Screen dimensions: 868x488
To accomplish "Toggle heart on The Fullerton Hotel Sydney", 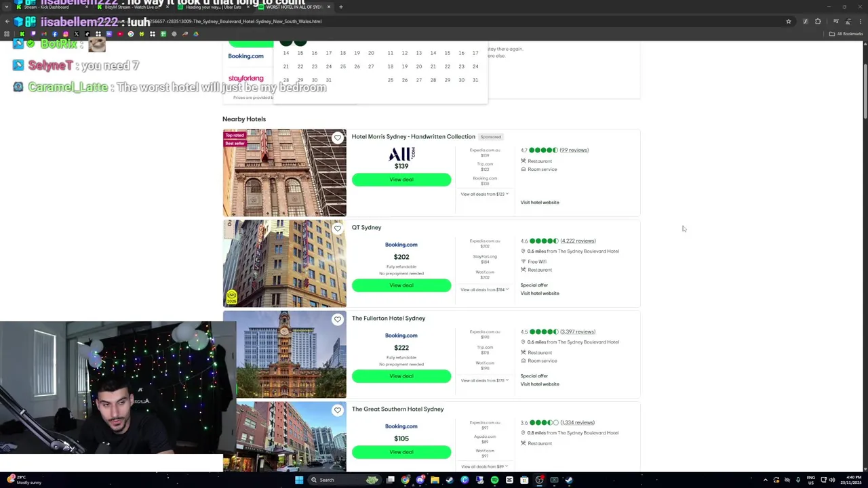I will (x=338, y=319).
